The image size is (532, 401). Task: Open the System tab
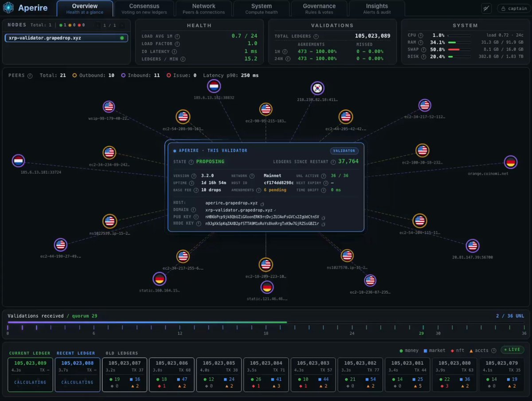pyautogui.click(x=262, y=8)
